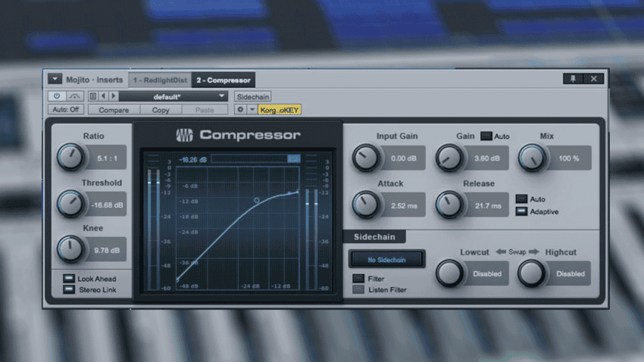This screenshot has height=362, width=644.
Task: Click the Release knob
Action: coord(449,204)
